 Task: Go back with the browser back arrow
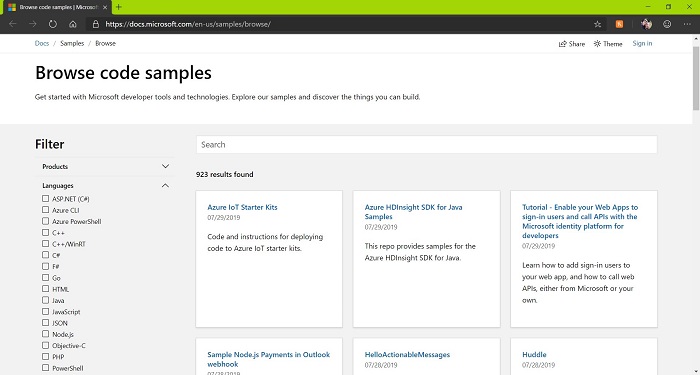(13, 24)
